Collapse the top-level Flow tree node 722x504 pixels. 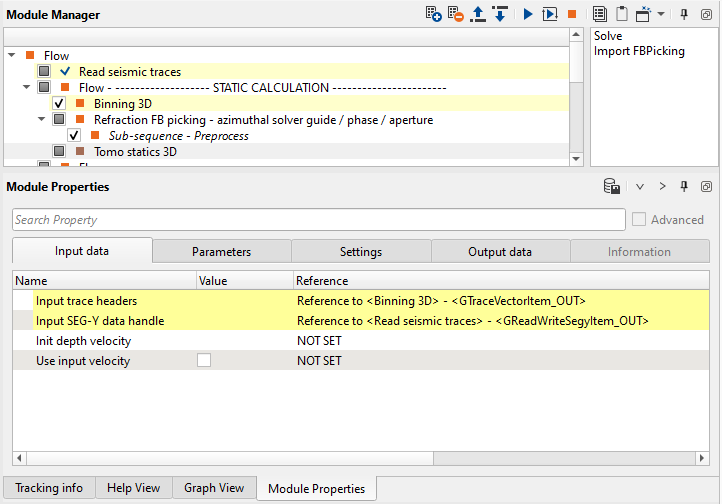pyautogui.click(x=12, y=56)
